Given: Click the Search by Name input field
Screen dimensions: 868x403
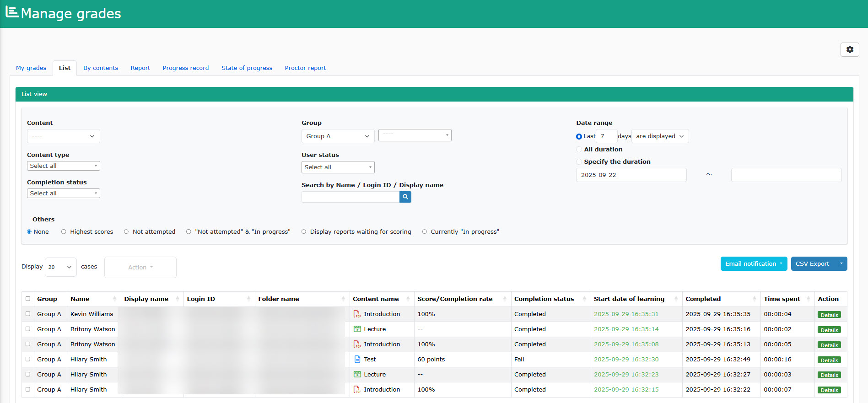Looking at the screenshot, I should click(350, 197).
